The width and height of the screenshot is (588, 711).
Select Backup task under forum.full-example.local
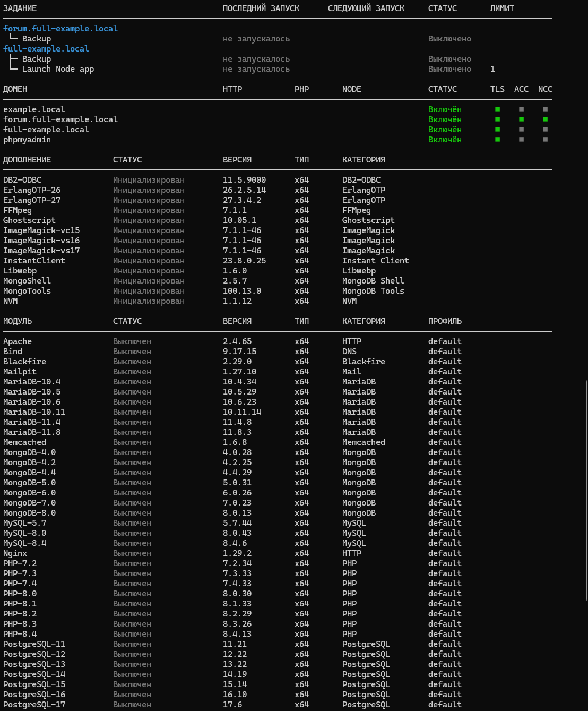(37, 39)
